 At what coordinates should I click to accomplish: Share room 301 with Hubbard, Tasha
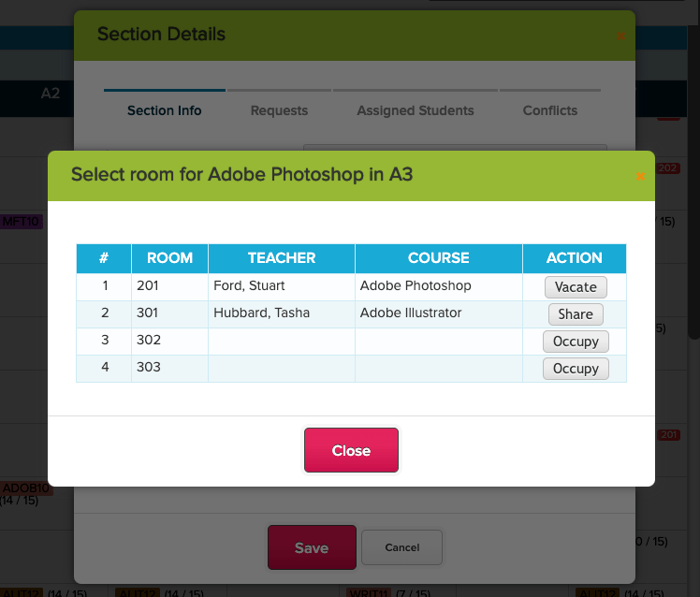(576, 314)
